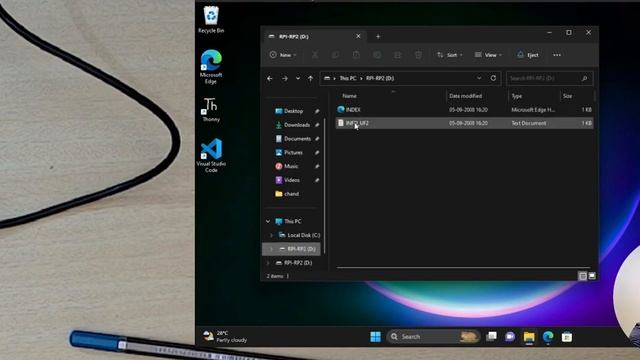Go back with the left arrow
640x360 pixels.
(270, 78)
